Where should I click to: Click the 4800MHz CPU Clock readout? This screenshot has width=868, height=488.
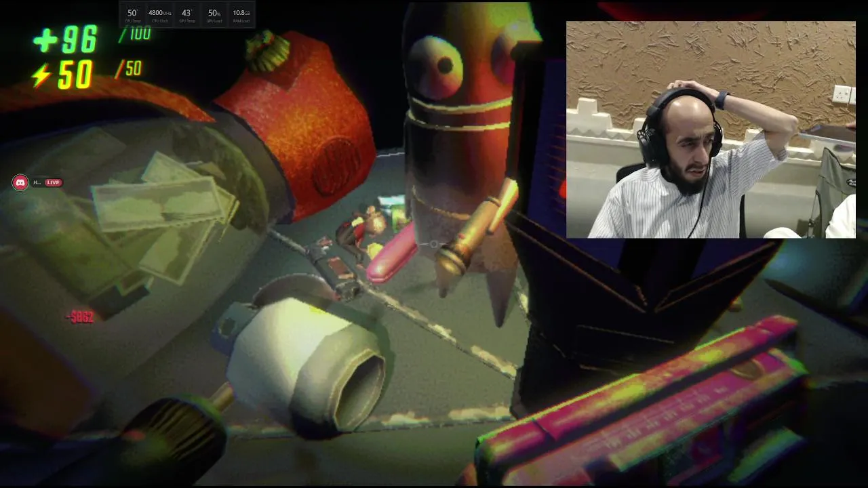pyautogui.click(x=160, y=16)
